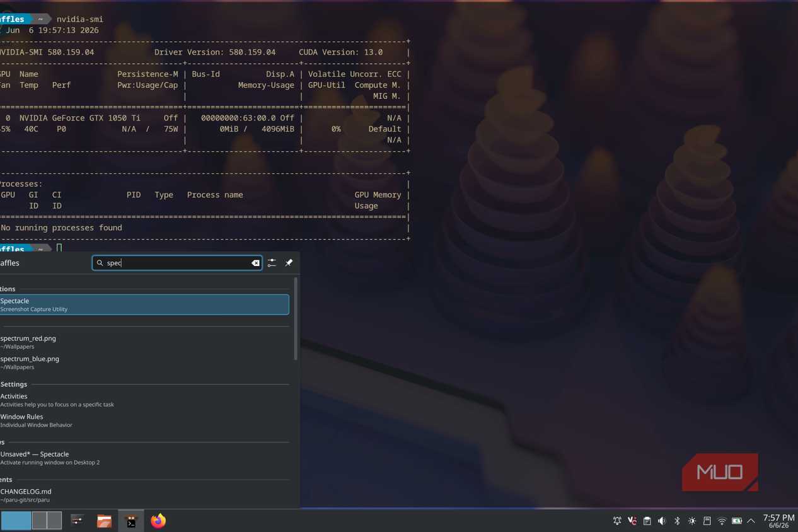Click 'NVIDIA GeForce GTX 1050 Ti' text
798x532 pixels.
pos(80,118)
